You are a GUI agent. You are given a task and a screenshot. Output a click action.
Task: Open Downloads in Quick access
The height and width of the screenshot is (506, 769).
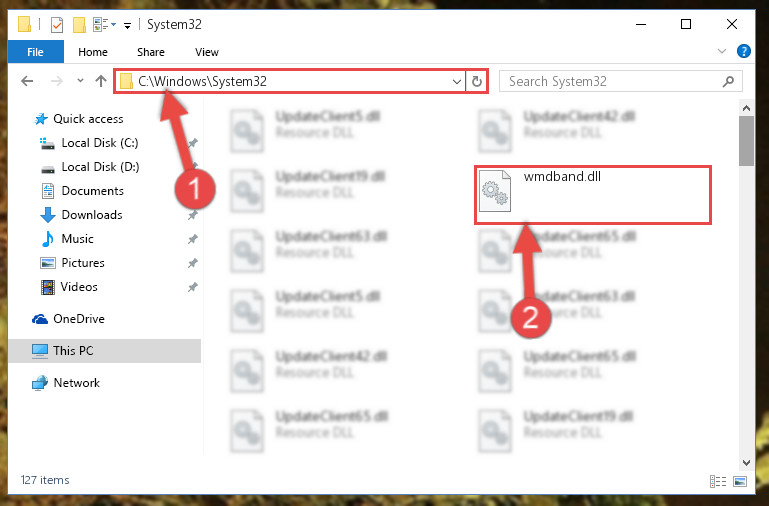tap(92, 215)
